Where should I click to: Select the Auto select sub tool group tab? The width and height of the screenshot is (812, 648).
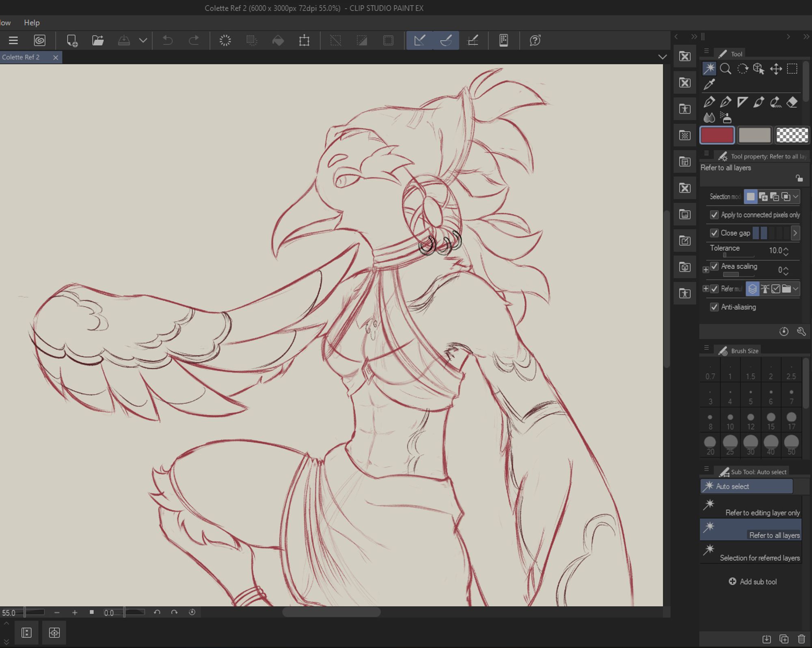(x=746, y=486)
